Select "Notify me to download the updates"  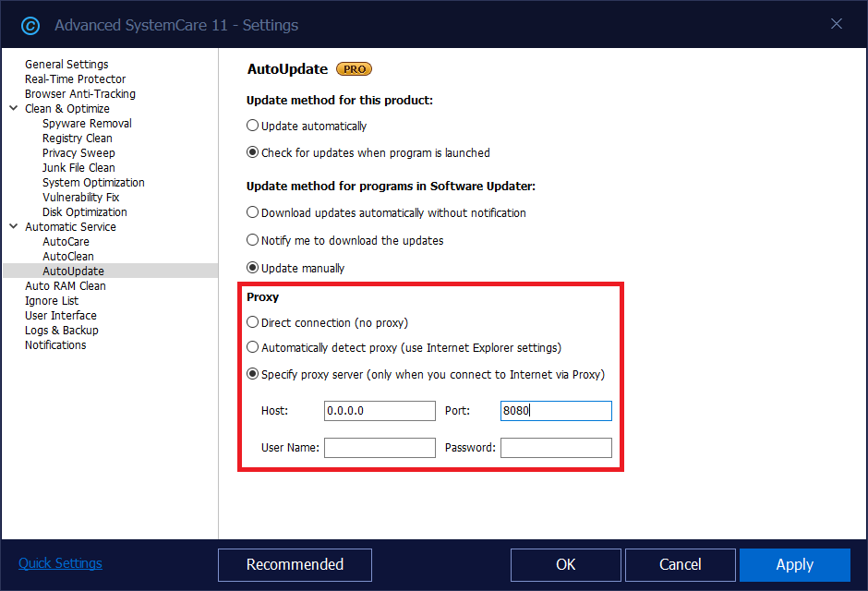[x=253, y=240]
